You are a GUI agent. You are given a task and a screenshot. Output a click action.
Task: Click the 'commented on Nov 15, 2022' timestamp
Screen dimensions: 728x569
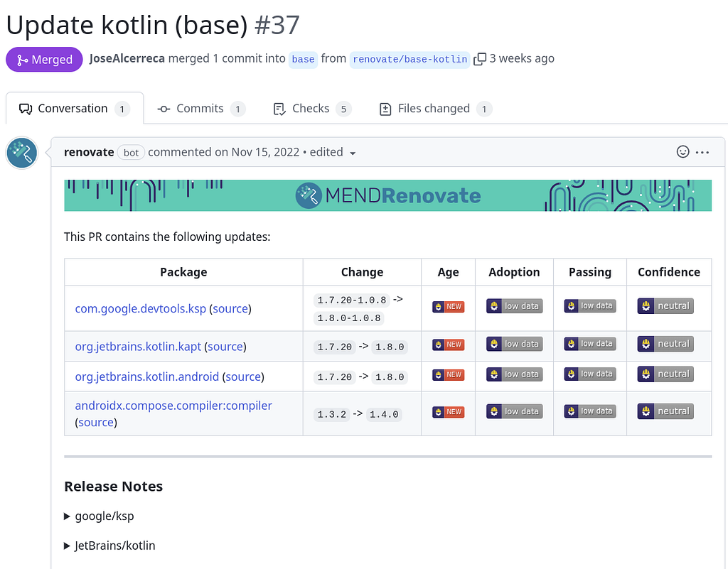223,152
